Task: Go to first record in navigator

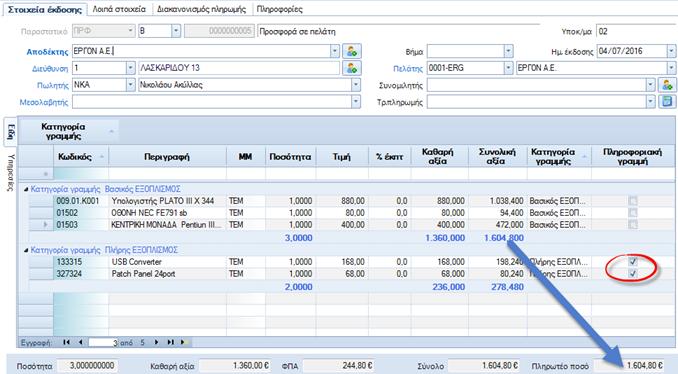Action: click(66, 342)
